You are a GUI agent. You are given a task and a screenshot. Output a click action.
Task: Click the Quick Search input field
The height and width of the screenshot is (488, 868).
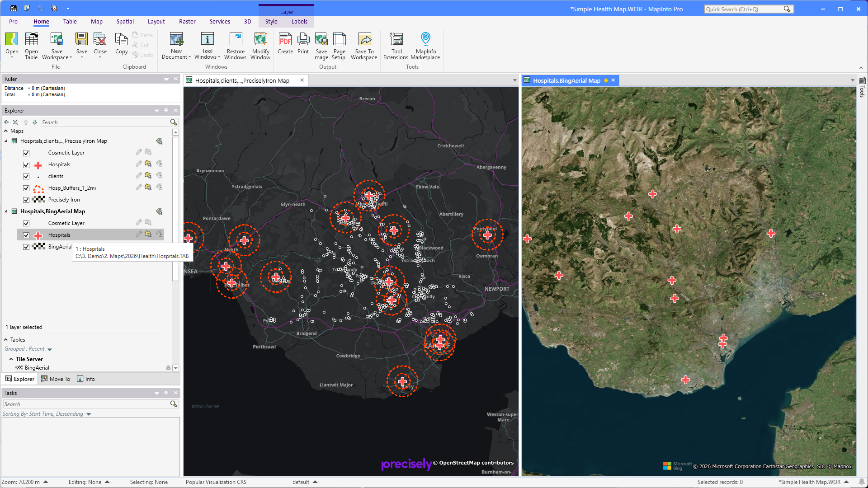coord(744,9)
